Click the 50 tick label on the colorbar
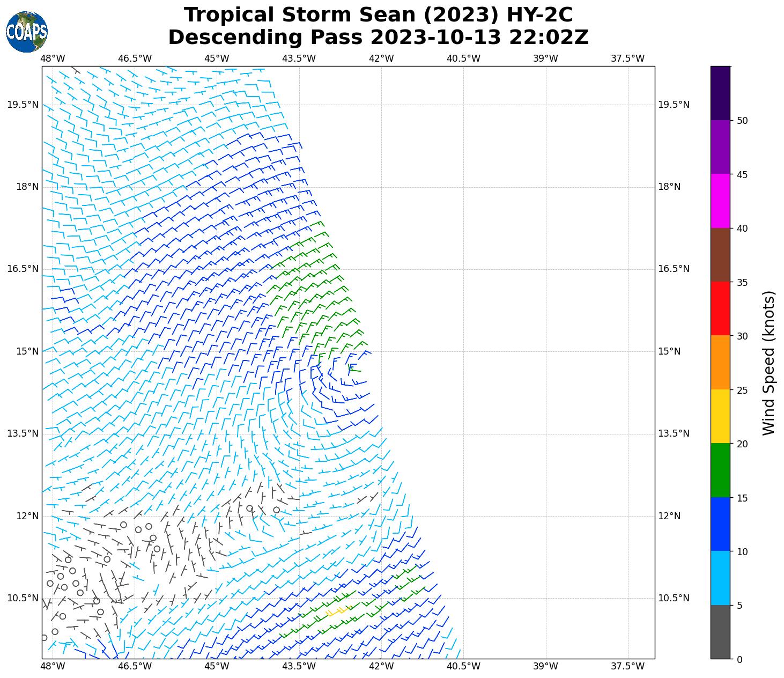Viewport: 784px width, 678px height. [742, 121]
